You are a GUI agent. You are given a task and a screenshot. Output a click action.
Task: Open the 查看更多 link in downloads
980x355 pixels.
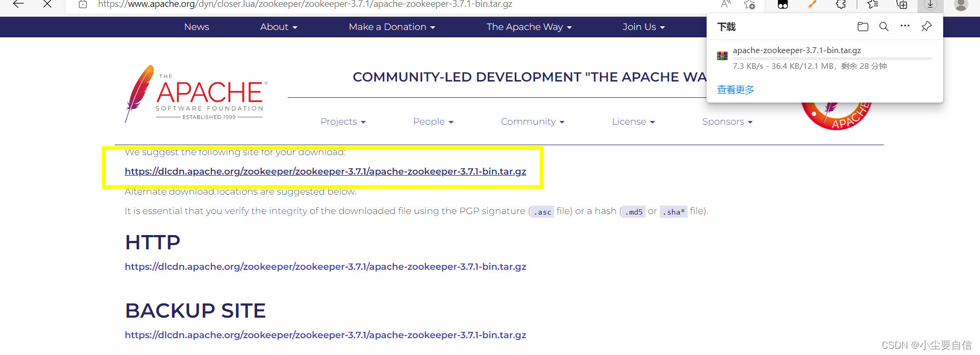pos(736,90)
